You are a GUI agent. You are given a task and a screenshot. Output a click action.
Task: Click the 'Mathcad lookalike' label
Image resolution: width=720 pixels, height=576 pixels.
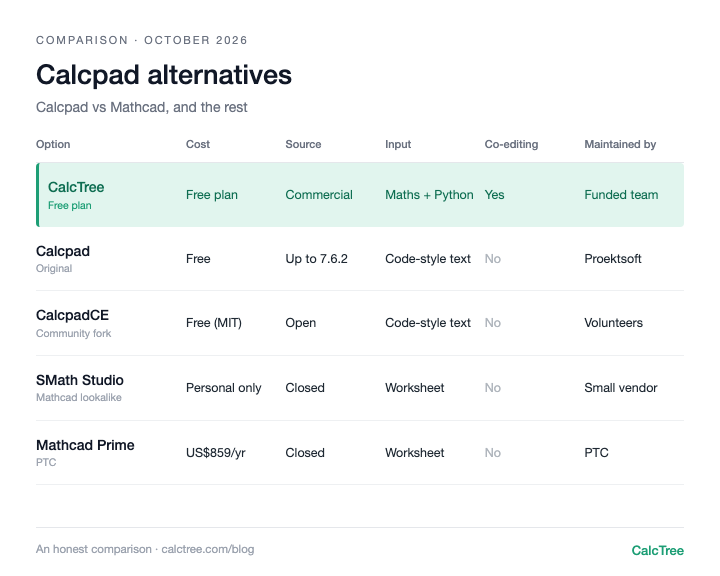[79, 397]
